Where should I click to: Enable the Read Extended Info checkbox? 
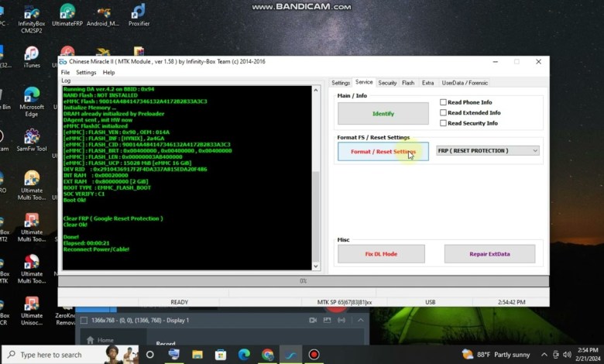point(443,112)
